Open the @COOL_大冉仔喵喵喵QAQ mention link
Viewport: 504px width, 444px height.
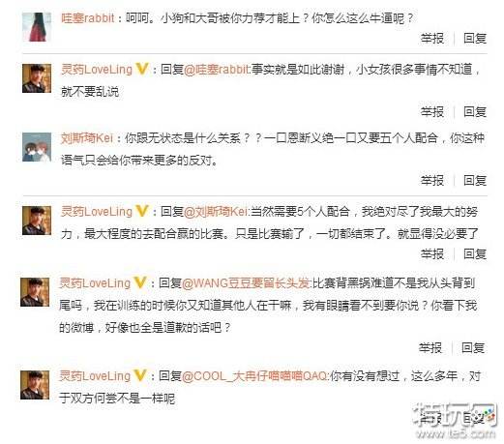255,376
